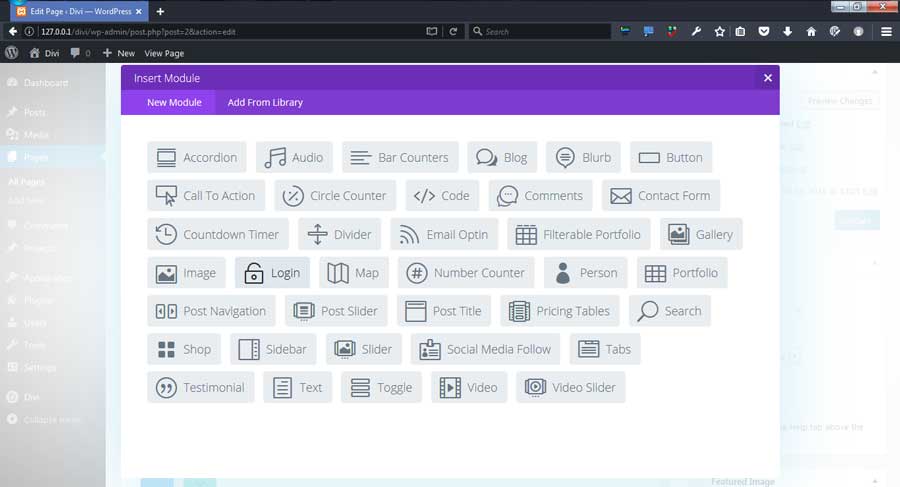Screen dimensions: 900x487
Task: Add the Button module
Action: pos(671,157)
